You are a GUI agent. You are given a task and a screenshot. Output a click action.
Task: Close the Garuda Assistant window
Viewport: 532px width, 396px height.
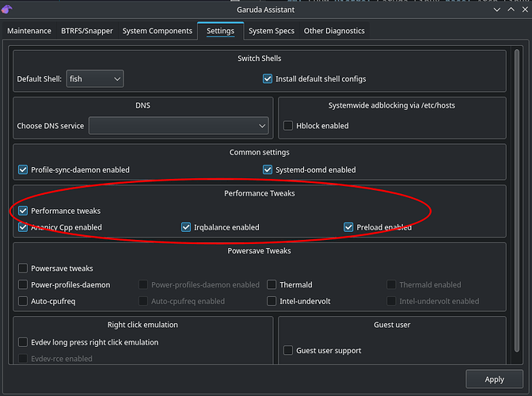(x=525, y=10)
